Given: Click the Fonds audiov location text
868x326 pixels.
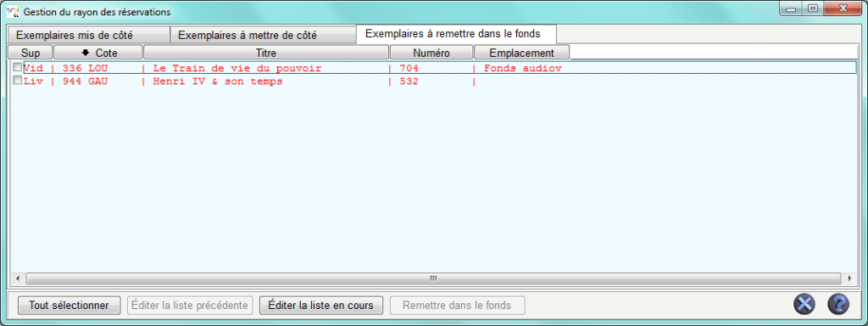Looking at the screenshot, I should pos(523,68).
